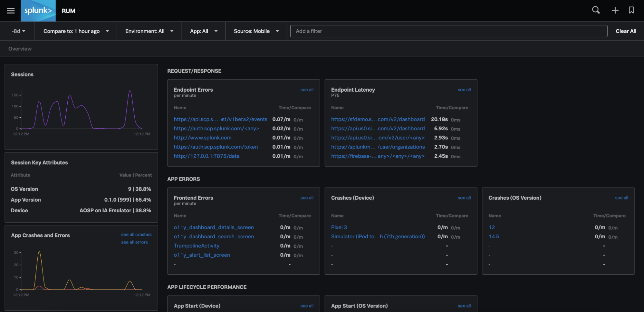Open the -8d time range dropdown
This screenshot has height=312, width=644.
click(18, 31)
